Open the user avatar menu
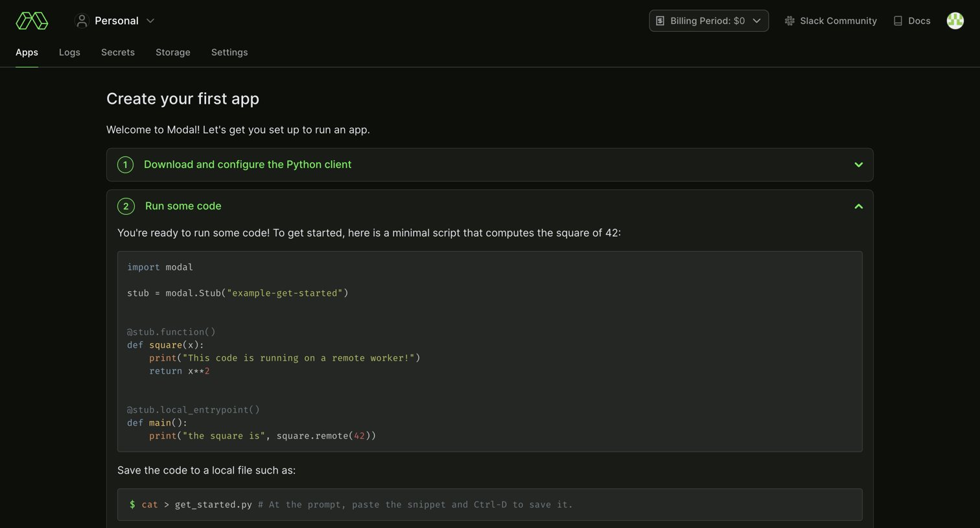This screenshot has height=528, width=980. (955, 21)
